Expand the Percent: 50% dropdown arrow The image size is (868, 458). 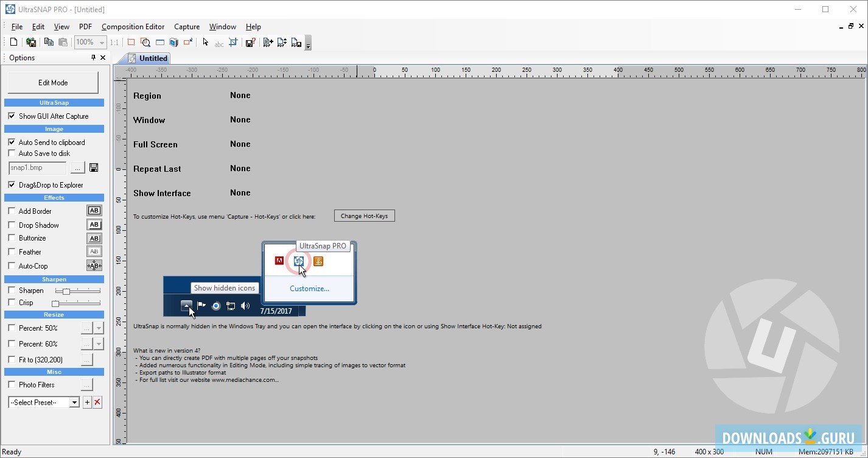pos(99,328)
